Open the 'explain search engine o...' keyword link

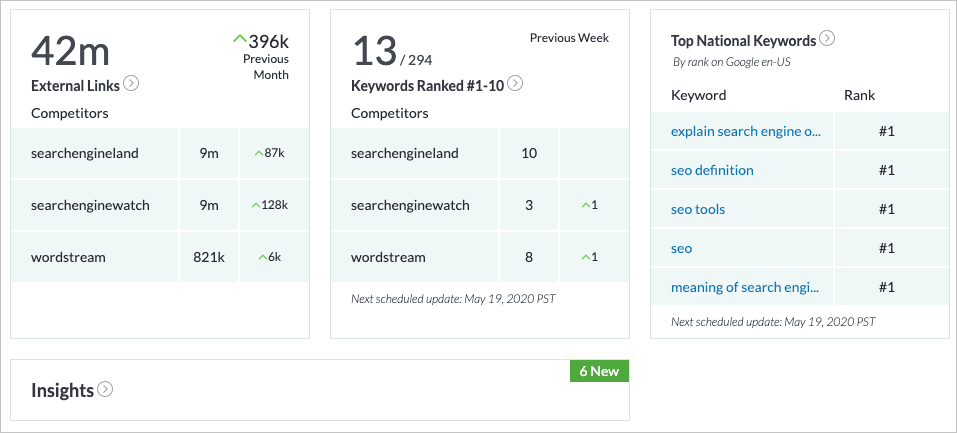[x=745, y=131]
